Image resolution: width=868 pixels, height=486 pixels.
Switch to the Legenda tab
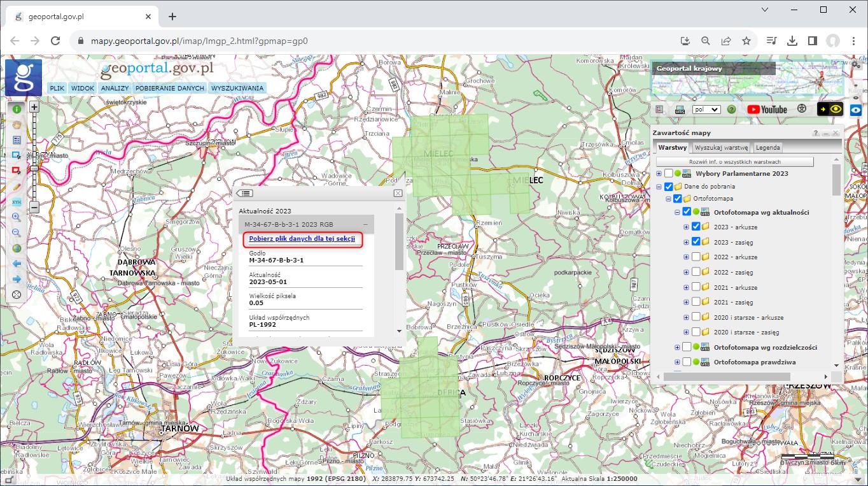point(767,148)
